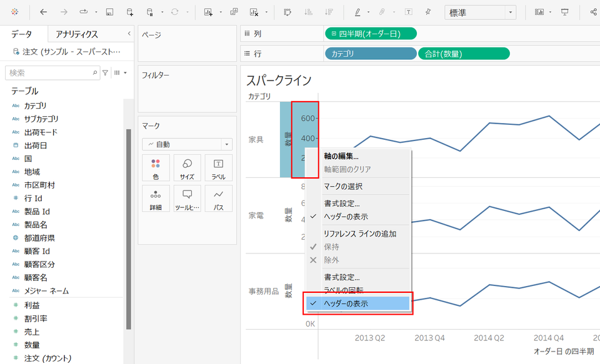Click the data pane vertical scrollbar
Screen dimensions: 600x364
coord(129,229)
